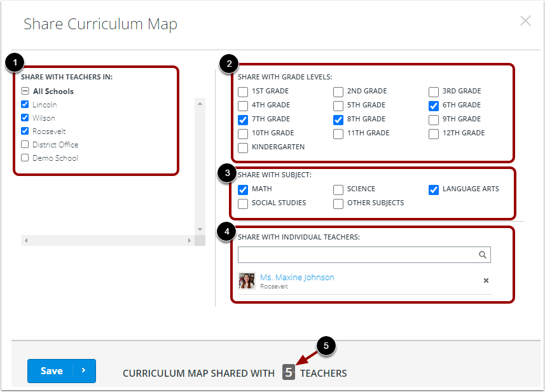Check the 11th Grade checkbox
This screenshot has height=392, width=545.
(338, 133)
